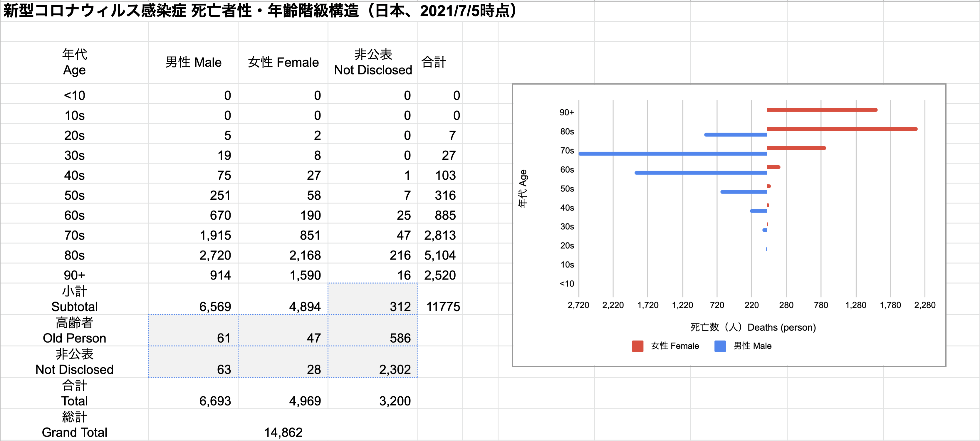
Task: Click the 女性 Female column header
Action: coord(283,62)
